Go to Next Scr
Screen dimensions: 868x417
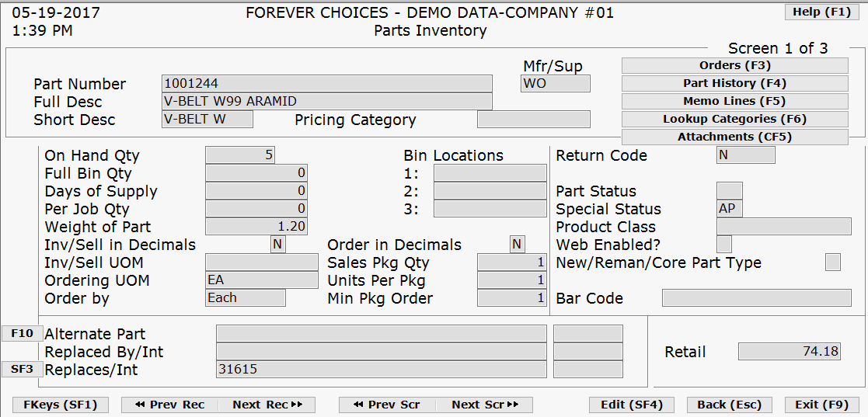(486, 405)
